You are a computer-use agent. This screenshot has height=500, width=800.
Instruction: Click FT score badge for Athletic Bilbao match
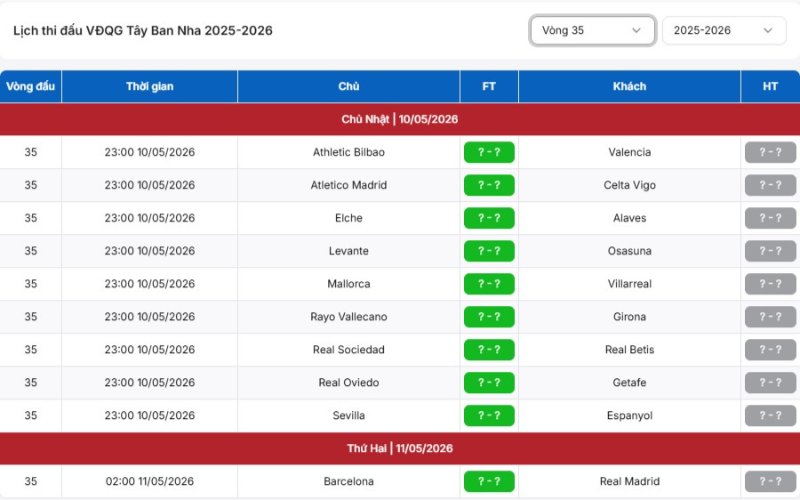489,152
